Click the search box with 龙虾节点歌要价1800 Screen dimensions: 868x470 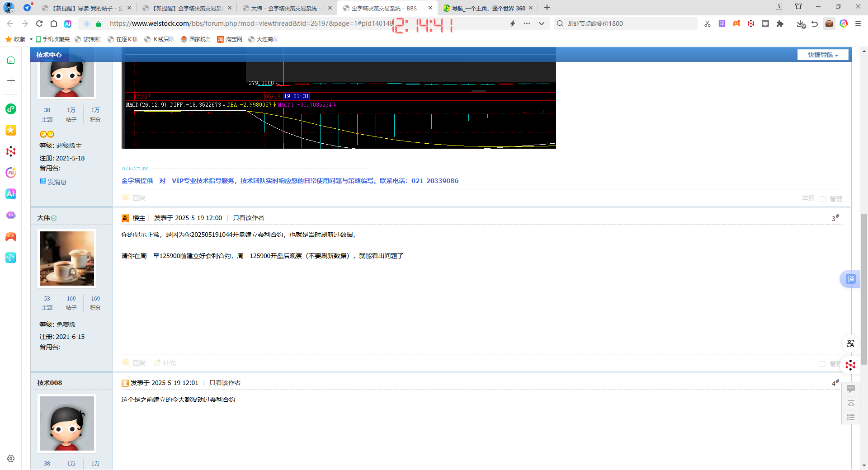[x=626, y=23]
